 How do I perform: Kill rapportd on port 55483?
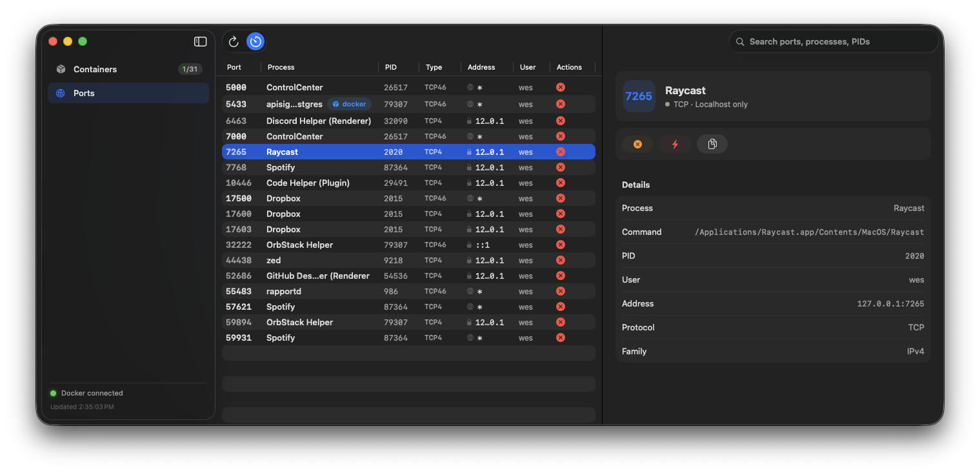click(561, 291)
